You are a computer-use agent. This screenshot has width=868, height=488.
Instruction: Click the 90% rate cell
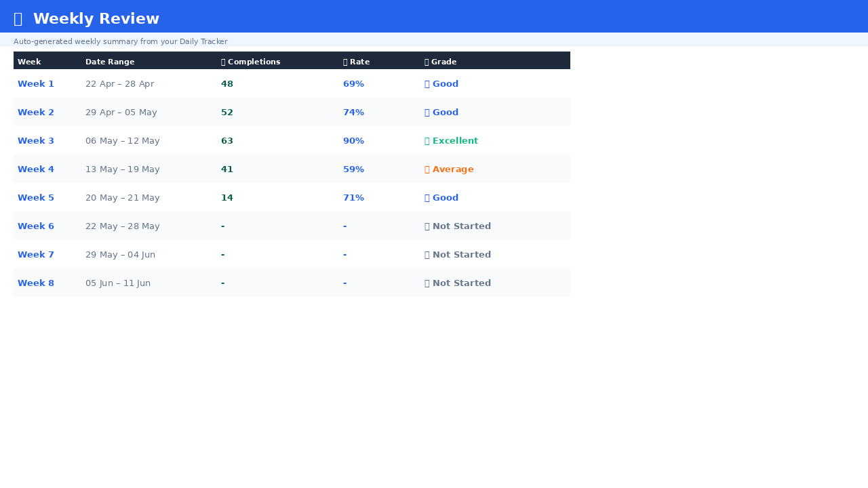coord(354,141)
